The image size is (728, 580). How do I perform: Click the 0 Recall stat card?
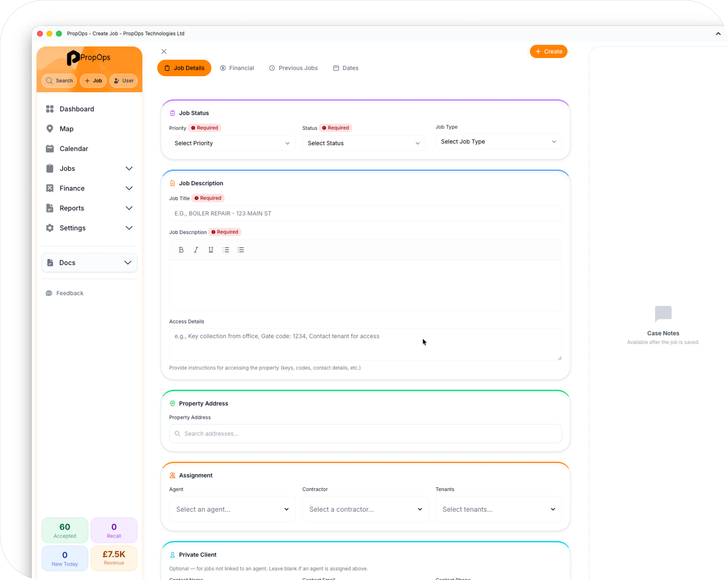click(114, 531)
